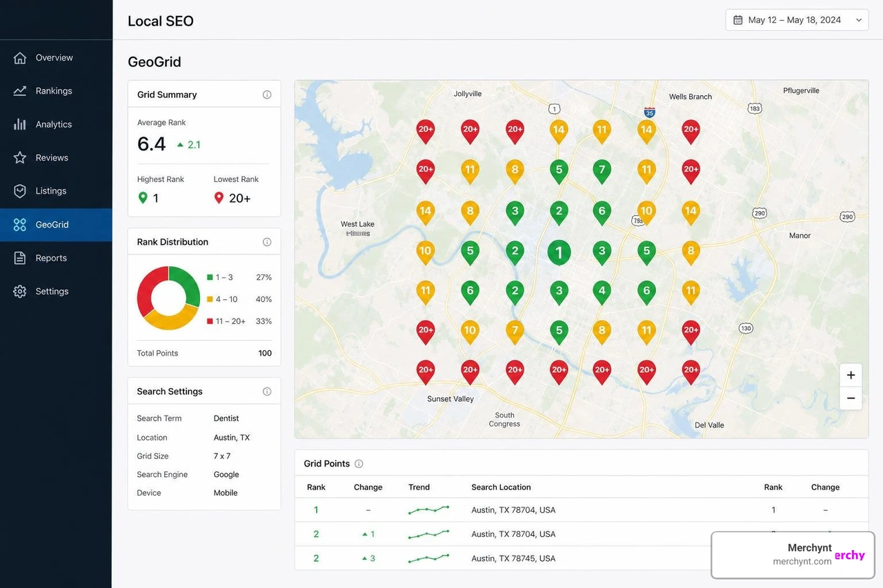Image resolution: width=883 pixels, height=588 pixels.
Task: Click the Trend column header
Action: (x=419, y=487)
